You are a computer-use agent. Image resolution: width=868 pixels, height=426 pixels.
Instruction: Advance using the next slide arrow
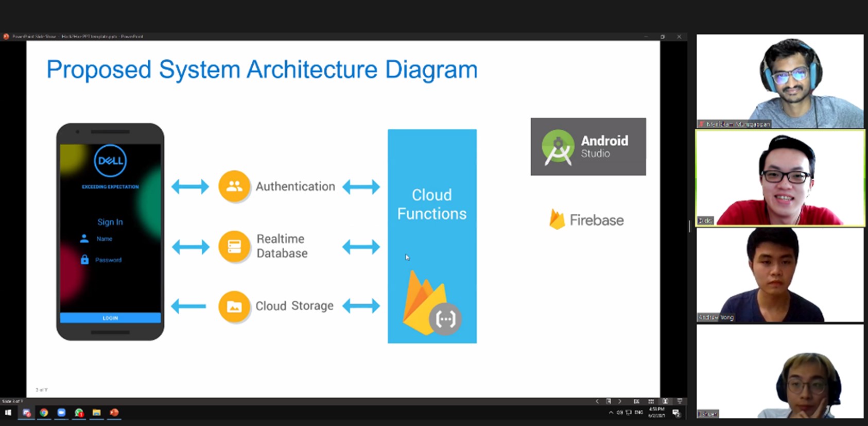(620, 401)
